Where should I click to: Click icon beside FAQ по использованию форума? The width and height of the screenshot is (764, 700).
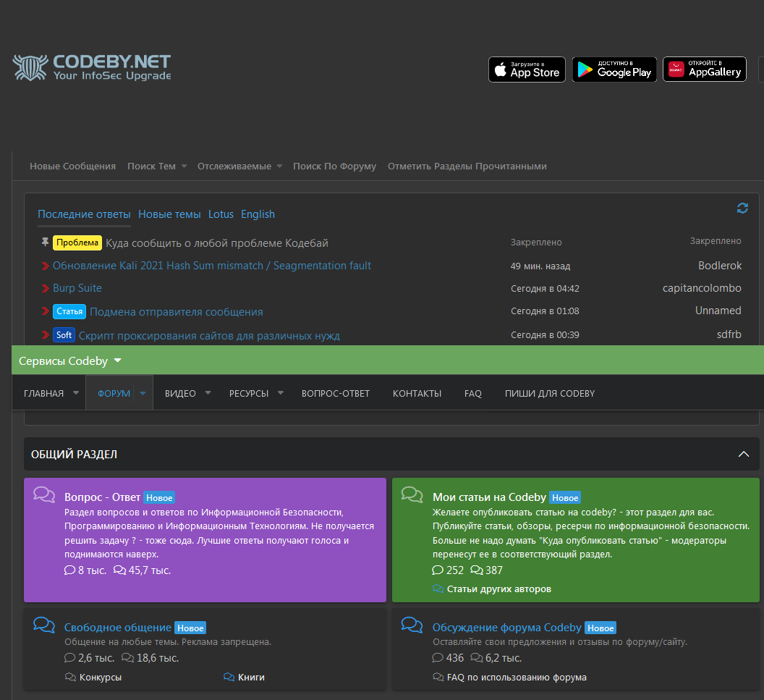coord(438,677)
